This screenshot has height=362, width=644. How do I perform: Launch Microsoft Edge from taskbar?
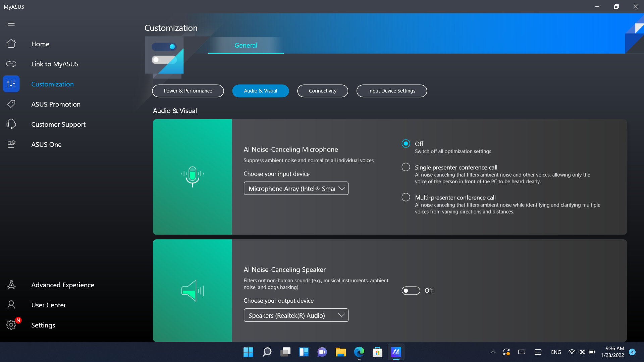click(359, 352)
